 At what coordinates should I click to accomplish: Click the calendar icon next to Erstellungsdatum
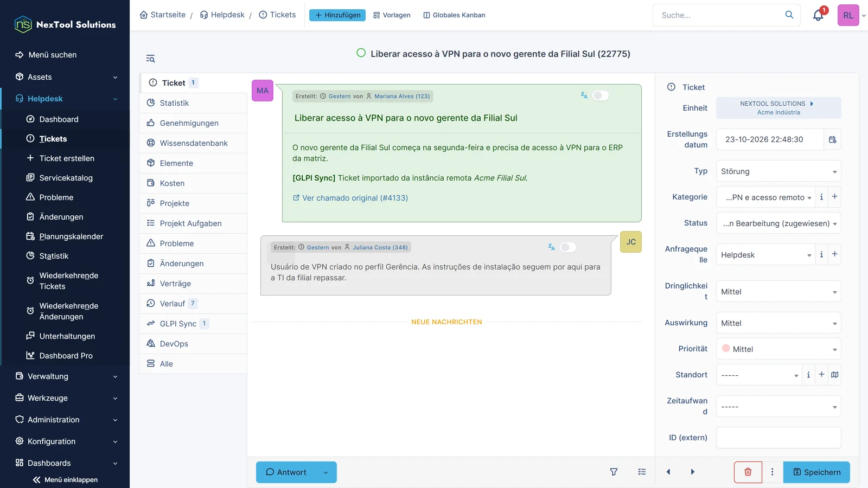point(833,139)
